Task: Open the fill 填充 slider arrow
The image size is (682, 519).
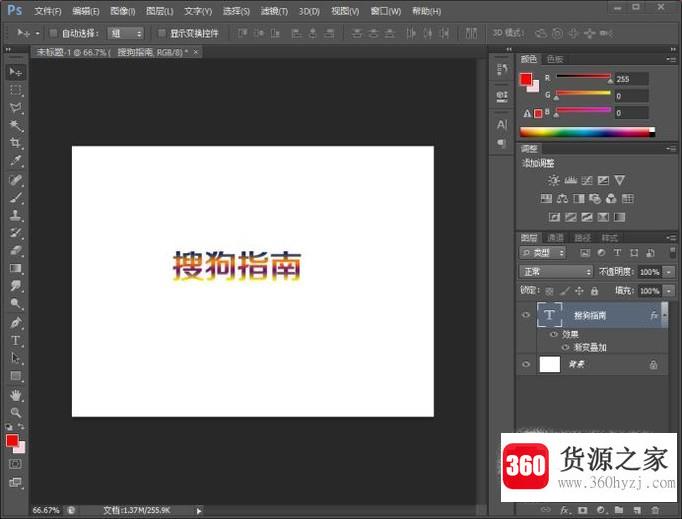Action: click(669, 291)
